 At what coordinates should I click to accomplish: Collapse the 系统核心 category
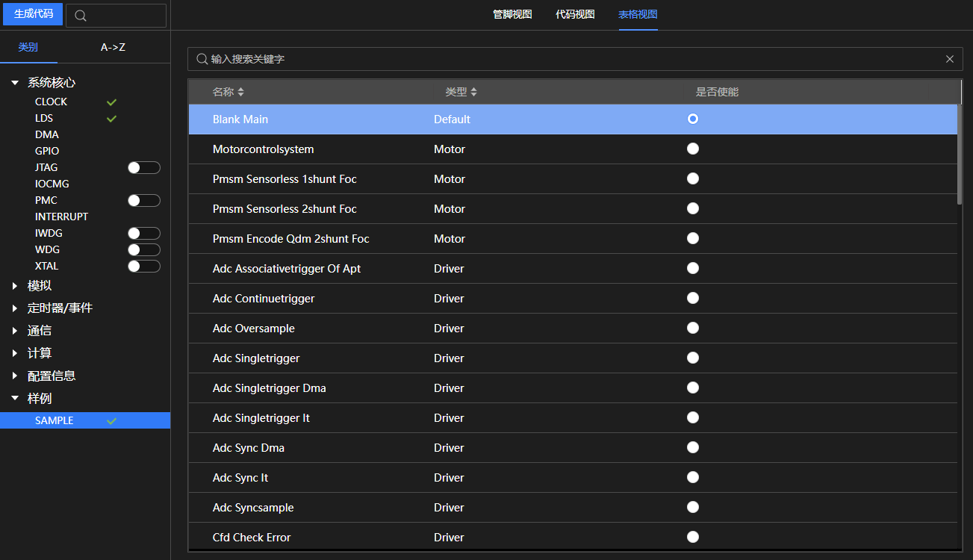click(x=15, y=83)
